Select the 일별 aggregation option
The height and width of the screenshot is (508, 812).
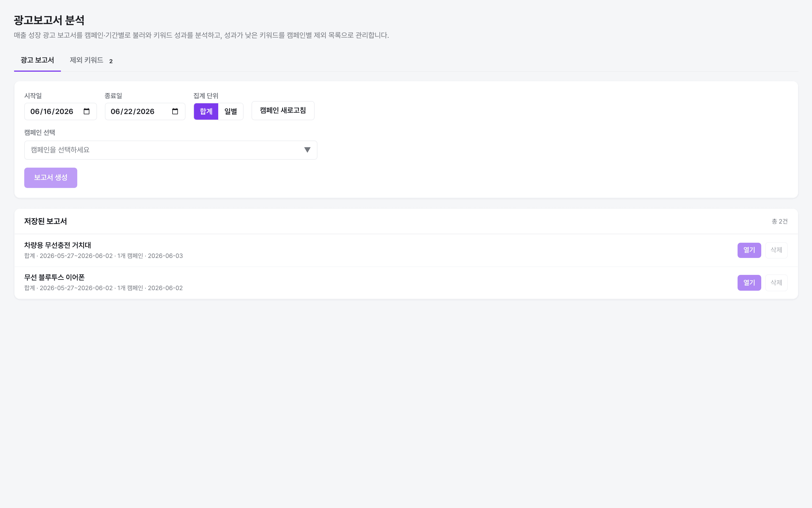coord(231,111)
